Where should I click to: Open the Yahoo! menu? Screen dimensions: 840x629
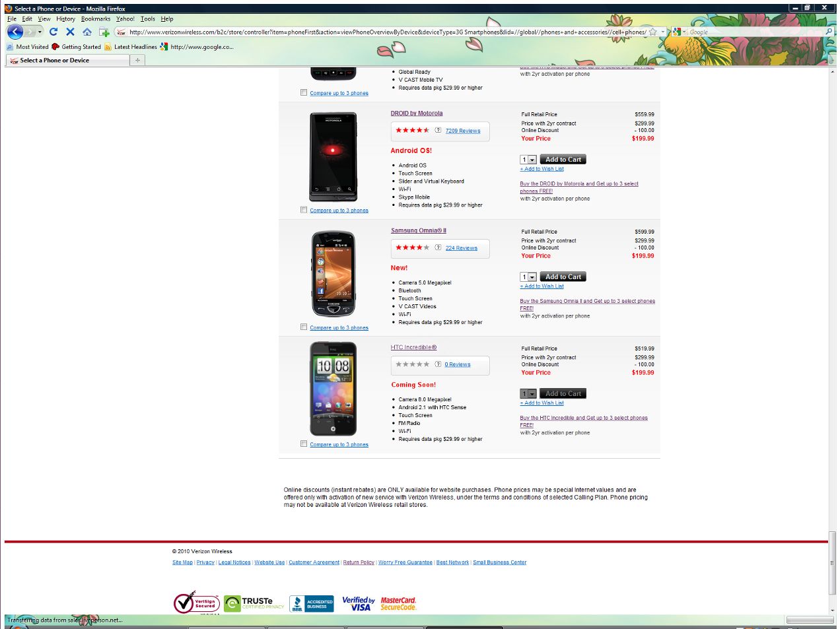(x=125, y=19)
